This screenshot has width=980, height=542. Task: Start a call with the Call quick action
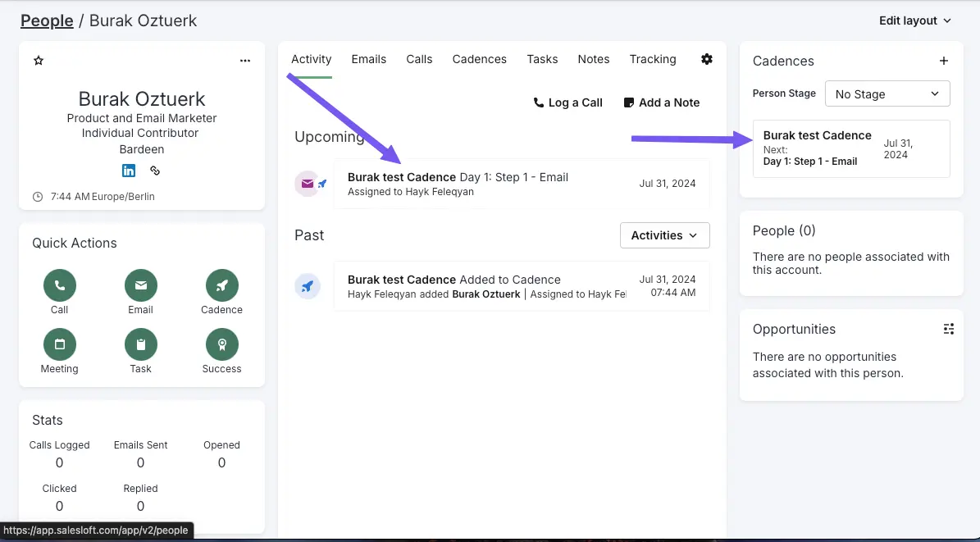(x=59, y=285)
